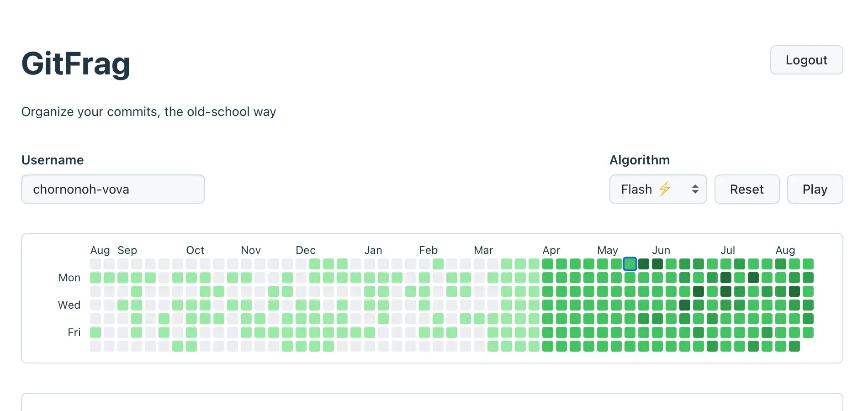This screenshot has height=411, width=868.
Task: Click the lightning bolt icon beside Flash
Action: click(x=665, y=189)
